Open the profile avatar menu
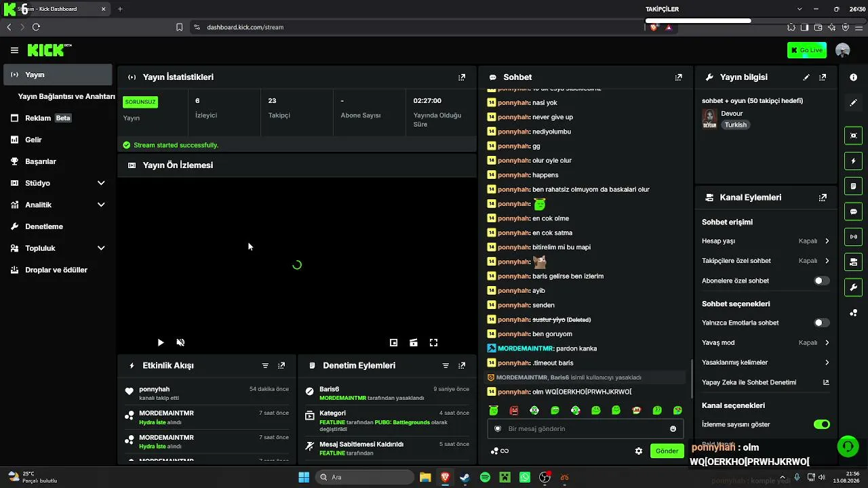This screenshot has width=868, height=488. 843,50
